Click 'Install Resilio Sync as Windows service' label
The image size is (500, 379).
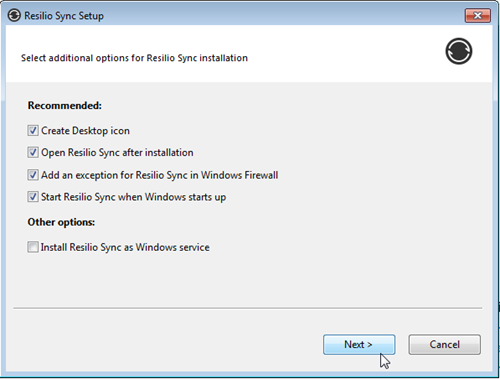click(x=125, y=247)
